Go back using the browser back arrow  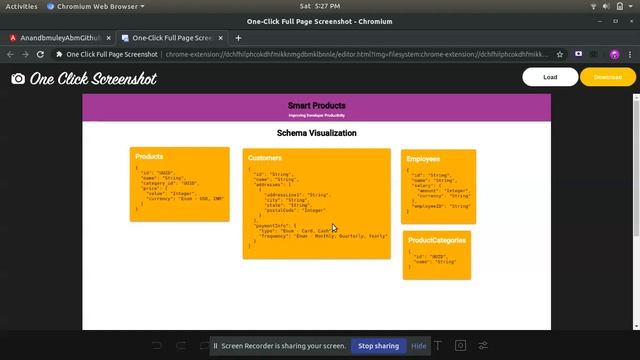click(10, 54)
